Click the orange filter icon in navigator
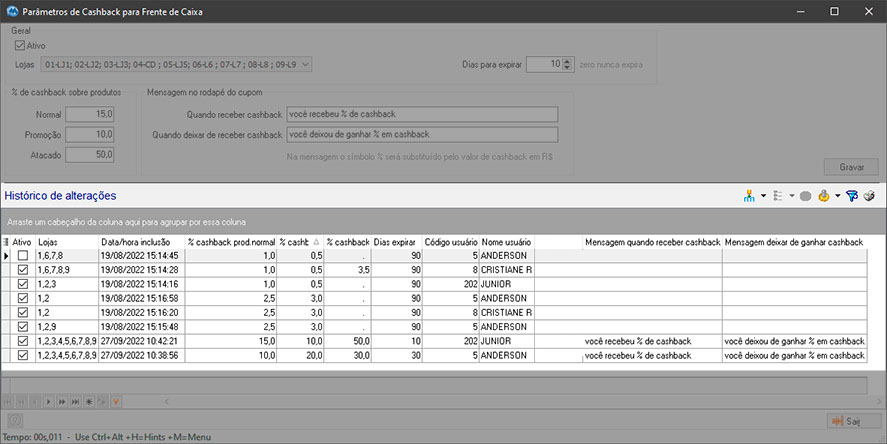887x444 pixels. point(116,402)
